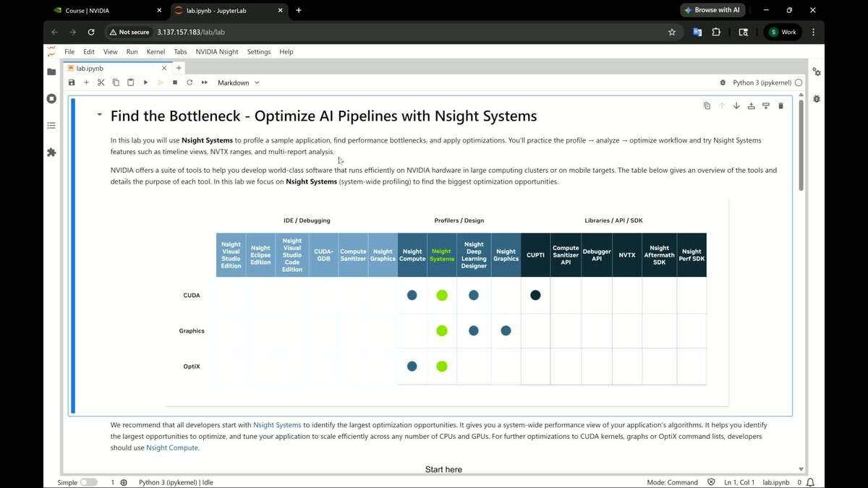Collapse the Find the Bottleneck heading section
The height and width of the screenshot is (488, 868).
click(x=99, y=115)
